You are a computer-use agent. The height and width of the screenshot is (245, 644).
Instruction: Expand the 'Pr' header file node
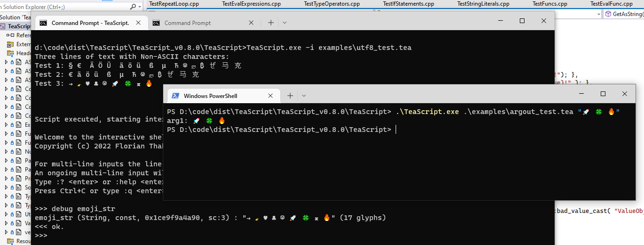[x=6, y=179]
